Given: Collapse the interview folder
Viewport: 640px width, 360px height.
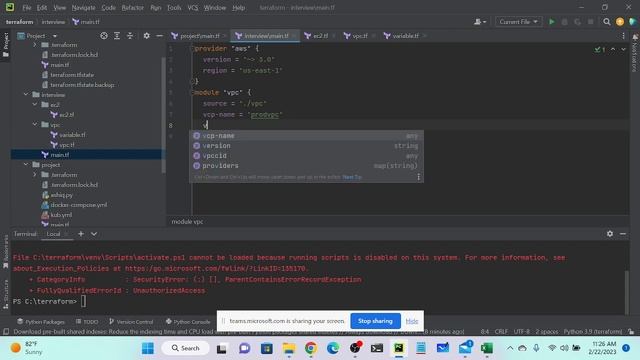Looking at the screenshot, I should coord(26,95).
